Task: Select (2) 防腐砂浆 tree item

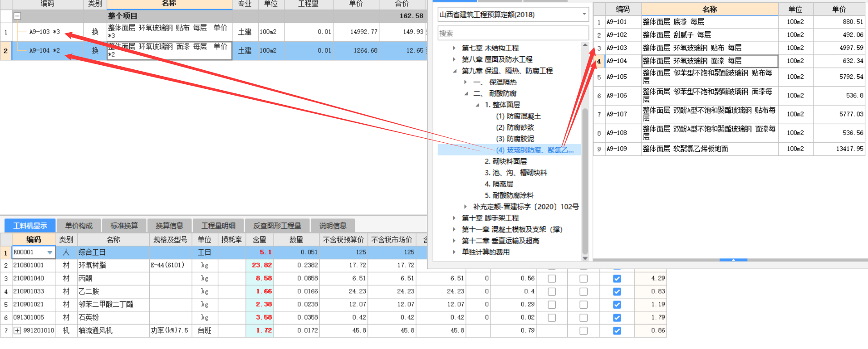Action: click(x=515, y=127)
